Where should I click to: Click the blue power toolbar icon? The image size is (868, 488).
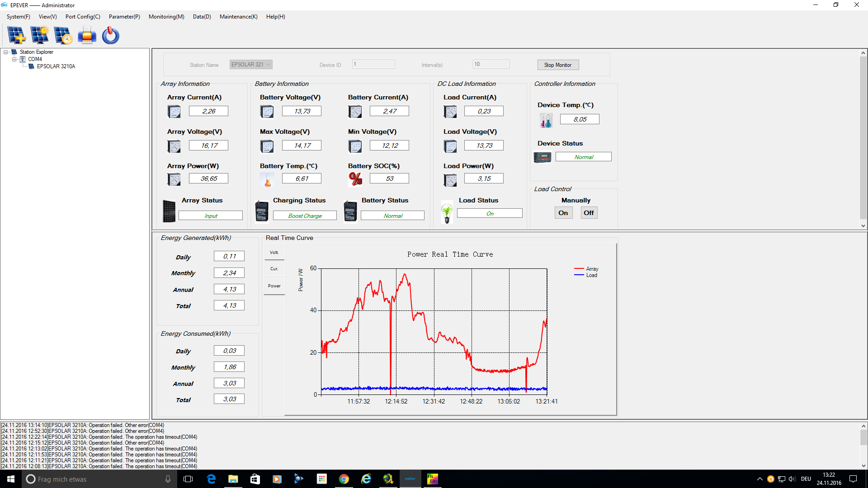coord(110,35)
